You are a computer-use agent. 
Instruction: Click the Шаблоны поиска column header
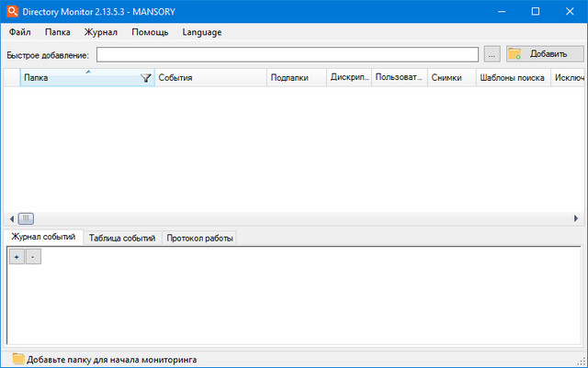pyautogui.click(x=512, y=79)
